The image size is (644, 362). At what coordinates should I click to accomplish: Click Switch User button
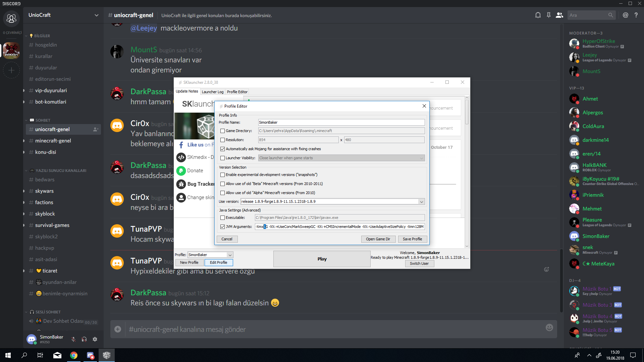[419, 264]
